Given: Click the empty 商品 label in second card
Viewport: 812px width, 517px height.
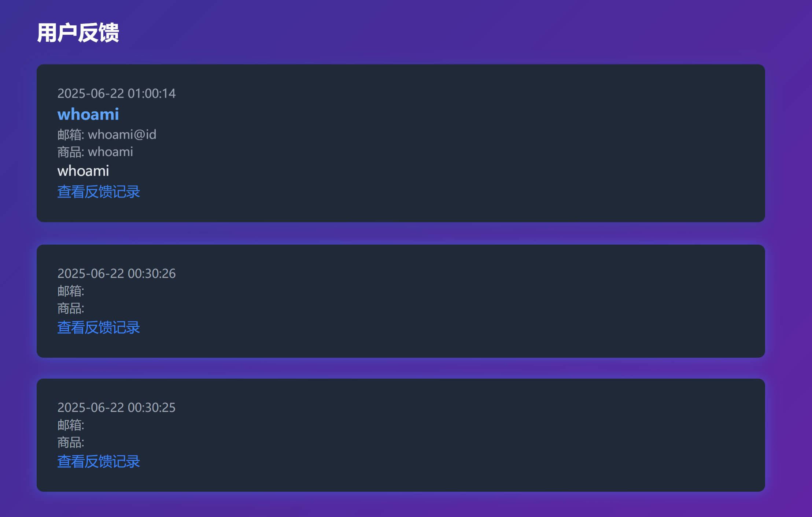Looking at the screenshot, I should click(x=71, y=309).
